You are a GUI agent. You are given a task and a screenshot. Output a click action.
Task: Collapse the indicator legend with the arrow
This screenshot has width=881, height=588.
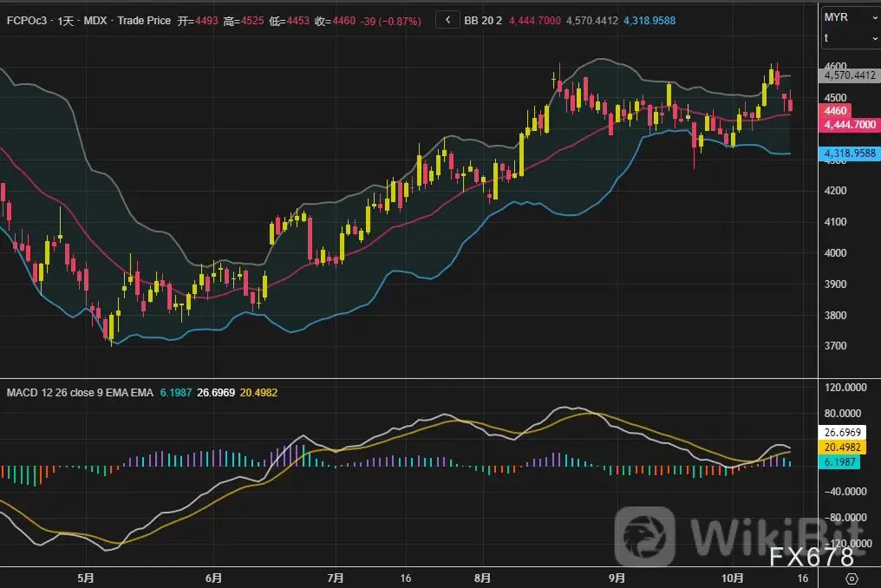click(x=447, y=18)
